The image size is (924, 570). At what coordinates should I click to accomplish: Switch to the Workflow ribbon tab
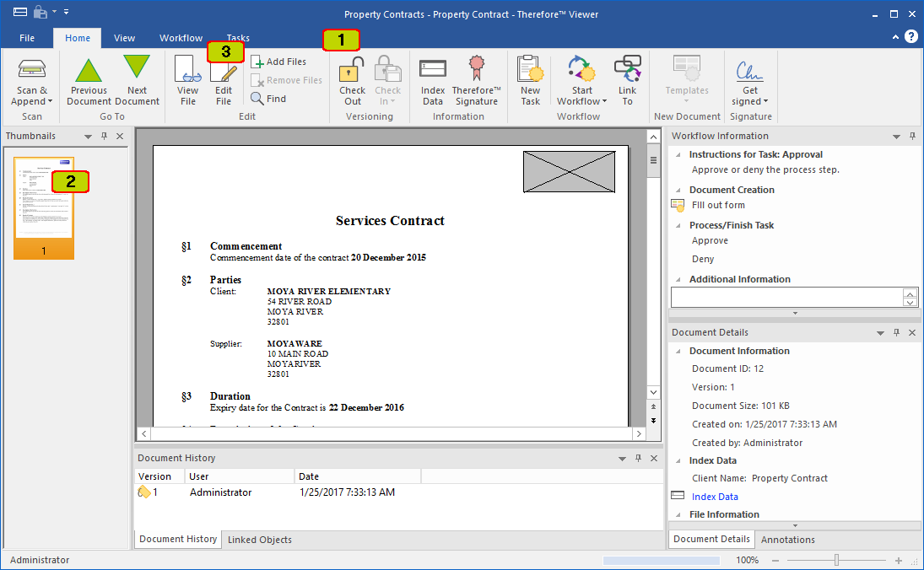[181, 38]
